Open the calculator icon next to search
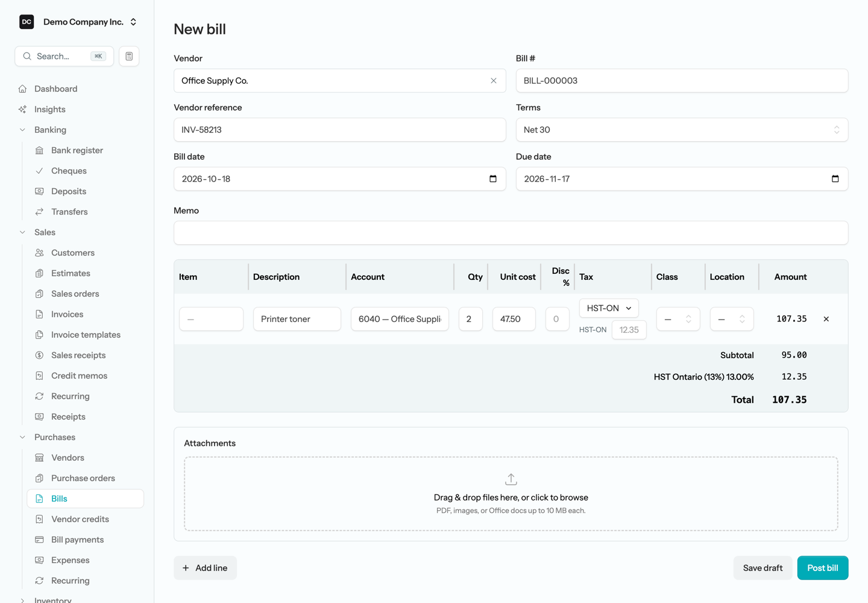 click(x=129, y=56)
